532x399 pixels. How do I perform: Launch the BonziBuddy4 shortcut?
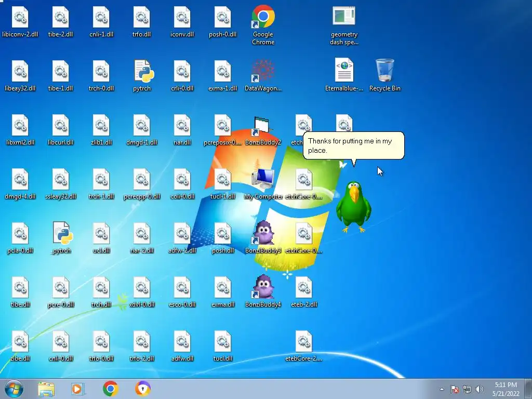pyautogui.click(x=263, y=292)
